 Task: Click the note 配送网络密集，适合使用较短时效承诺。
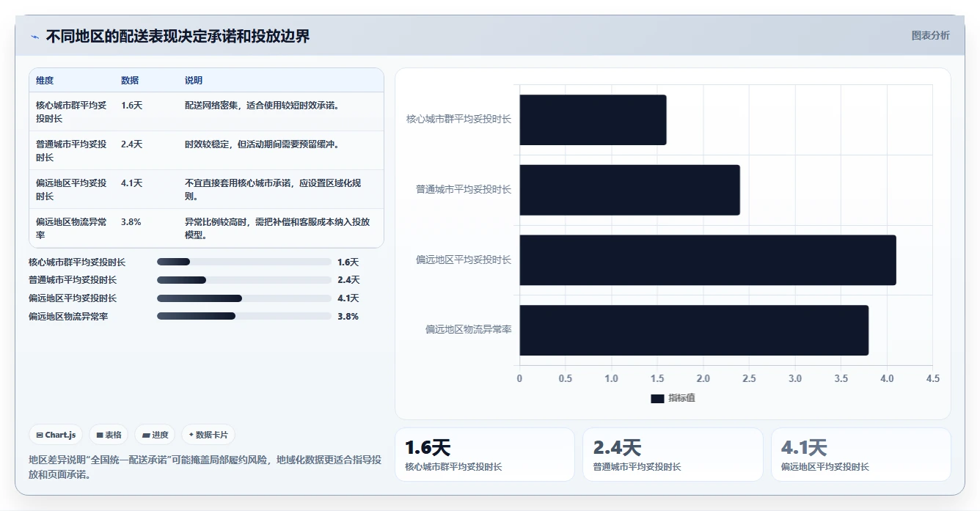click(x=261, y=106)
